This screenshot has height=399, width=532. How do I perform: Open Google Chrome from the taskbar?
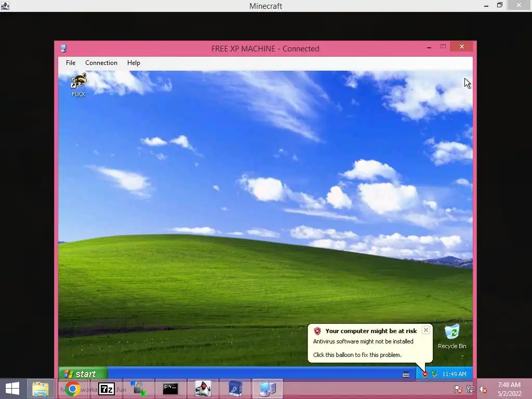72,389
